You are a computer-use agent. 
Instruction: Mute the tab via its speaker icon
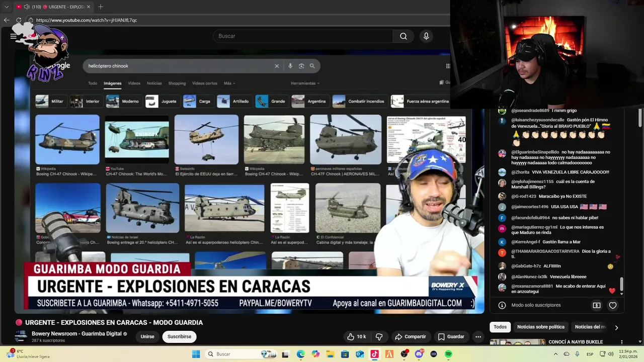27,7
